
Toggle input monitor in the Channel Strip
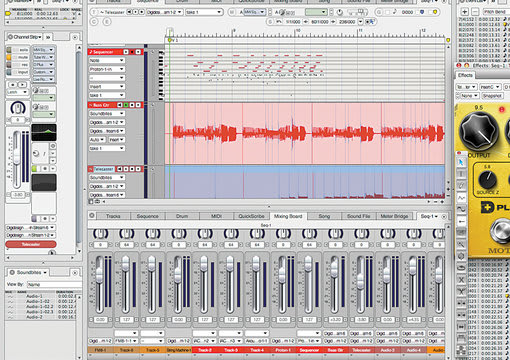coord(18,72)
